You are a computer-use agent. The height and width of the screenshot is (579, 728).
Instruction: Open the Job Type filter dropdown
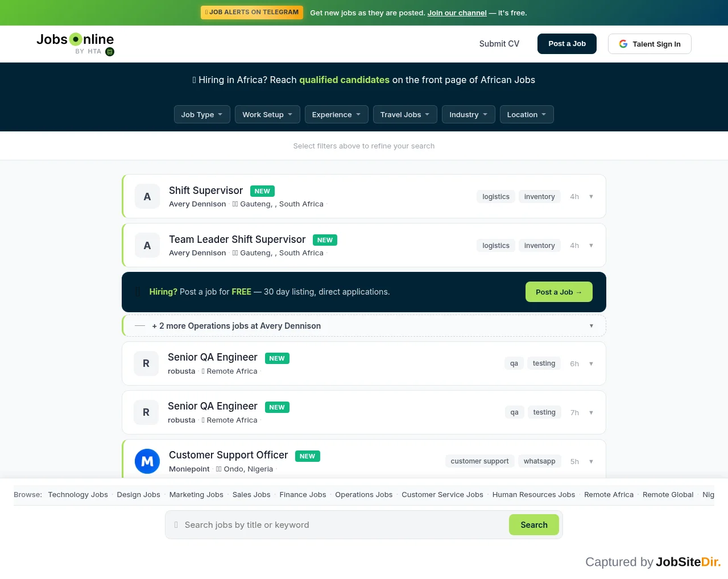(202, 114)
